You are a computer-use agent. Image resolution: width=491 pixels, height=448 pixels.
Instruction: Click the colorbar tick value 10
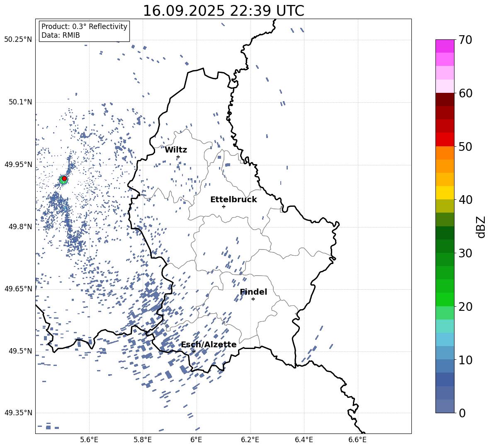[465, 360]
